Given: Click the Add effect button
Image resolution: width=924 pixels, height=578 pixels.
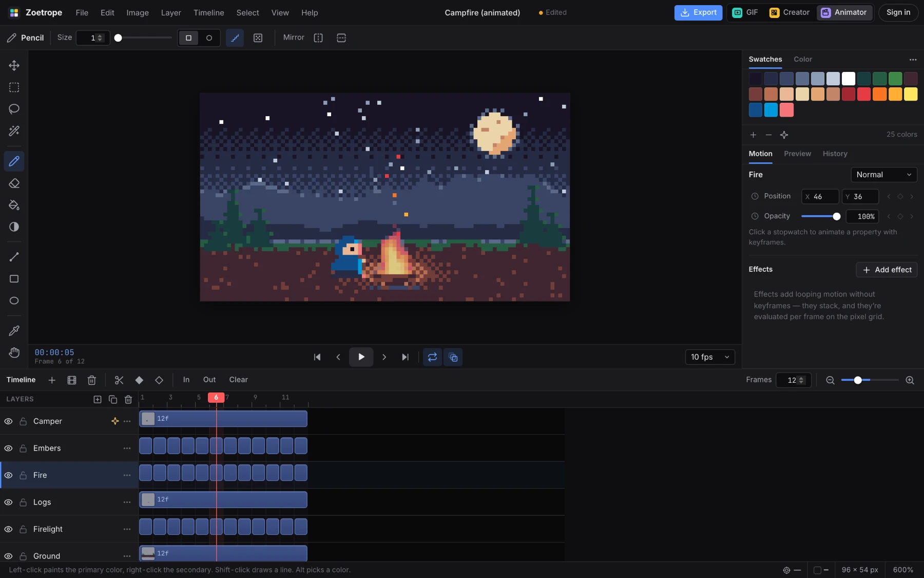Looking at the screenshot, I should [x=887, y=270].
